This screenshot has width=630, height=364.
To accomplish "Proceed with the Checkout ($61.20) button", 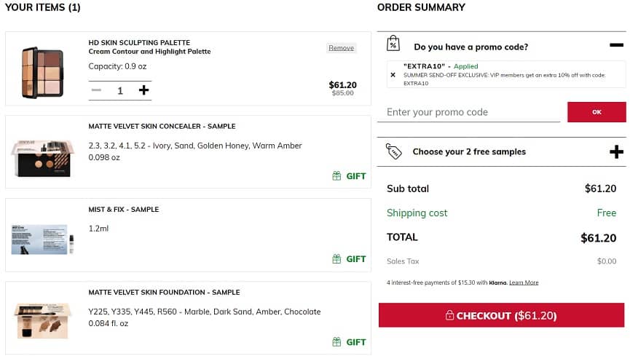I will click(501, 316).
